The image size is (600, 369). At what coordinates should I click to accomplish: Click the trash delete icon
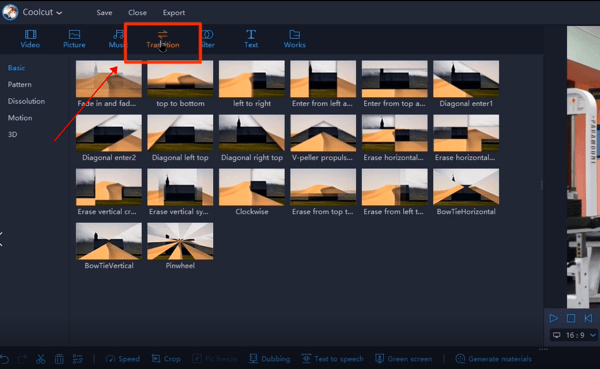point(59,359)
